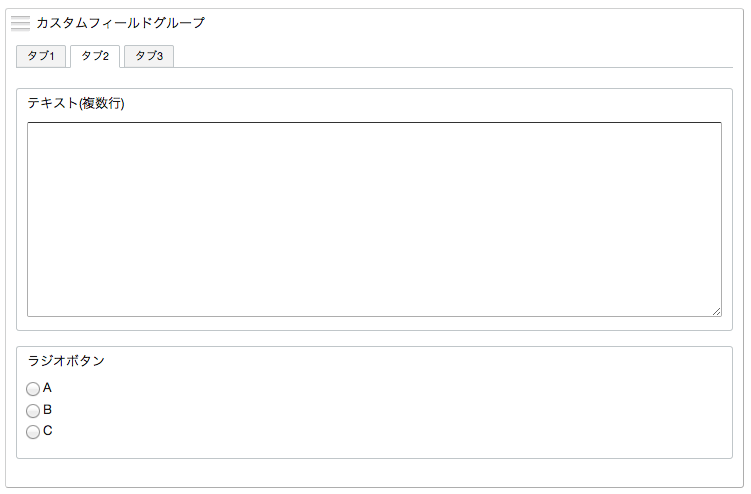Click the tab strip baseline right of タブ3
The image size is (751, 494).
[453, 68]
